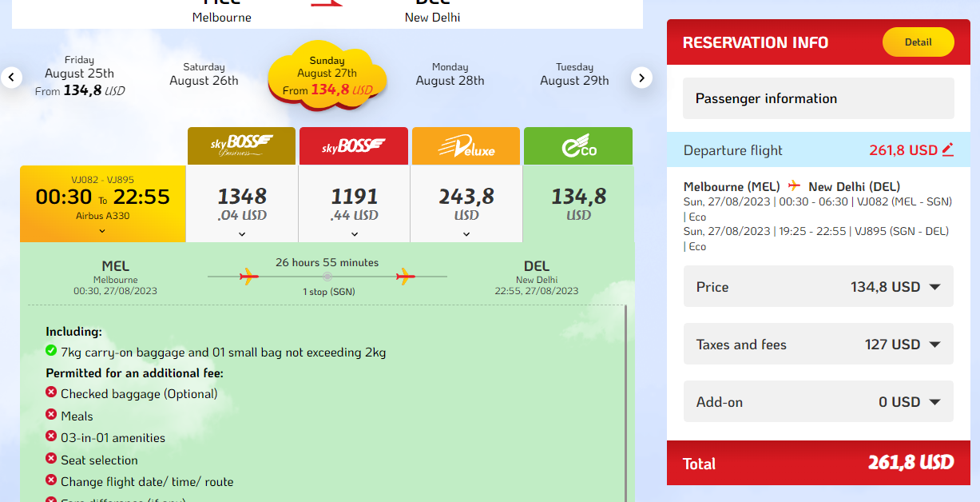The image size is (980, 502).
Task: Click the green Eco fare class logo
Action: (x=578, y=146)
